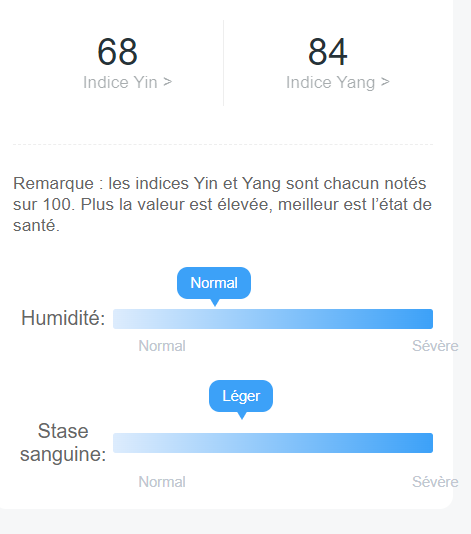Click the Léger bubble above the Stase sanguine bar
The image size is (471, 534).
[241, 396]
